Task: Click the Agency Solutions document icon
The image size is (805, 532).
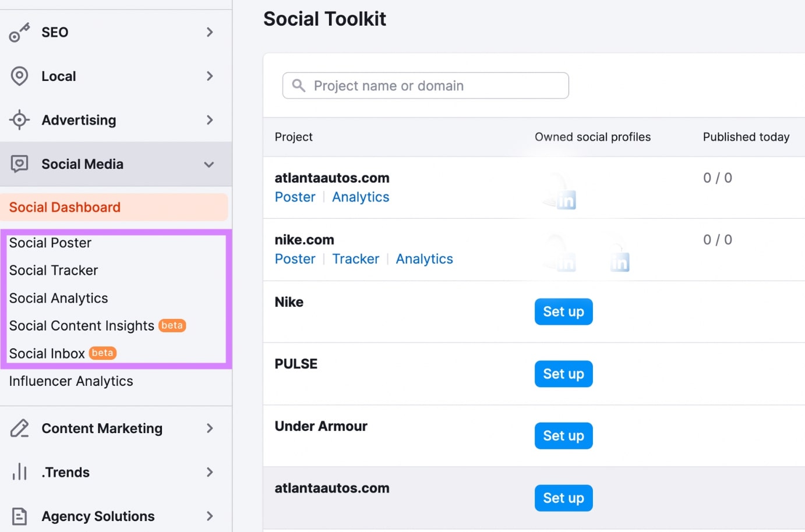Action: pyautogui.click(x=19, y=516)
